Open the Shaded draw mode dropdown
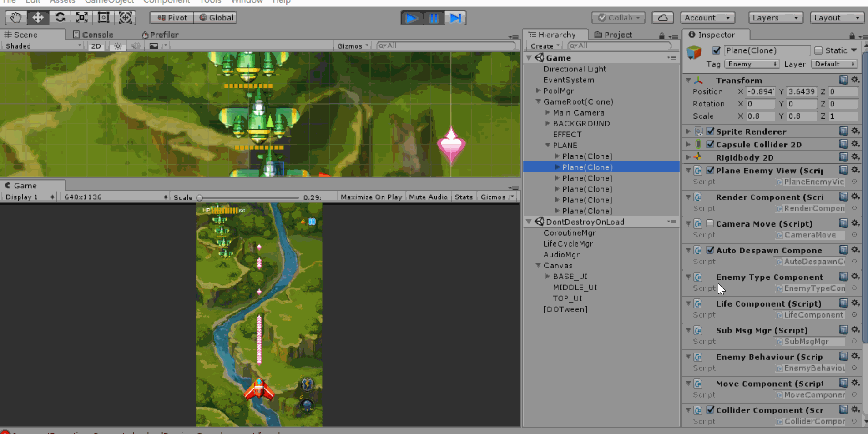 43,46
